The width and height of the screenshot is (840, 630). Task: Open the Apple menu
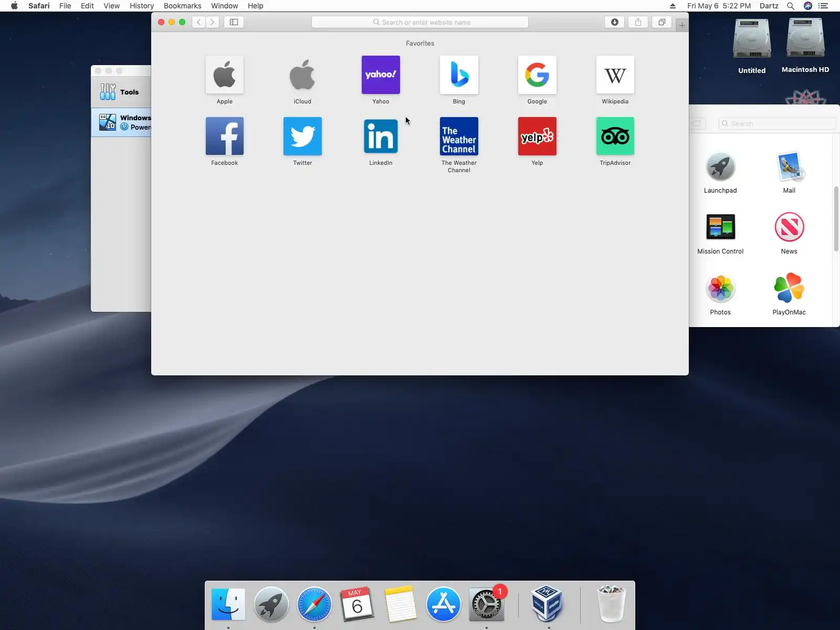pos(14,6)
